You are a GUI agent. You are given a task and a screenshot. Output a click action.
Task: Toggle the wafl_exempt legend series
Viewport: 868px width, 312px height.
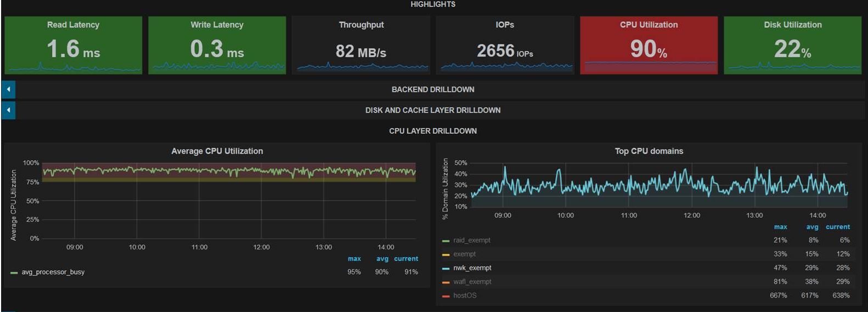point(472,281)
